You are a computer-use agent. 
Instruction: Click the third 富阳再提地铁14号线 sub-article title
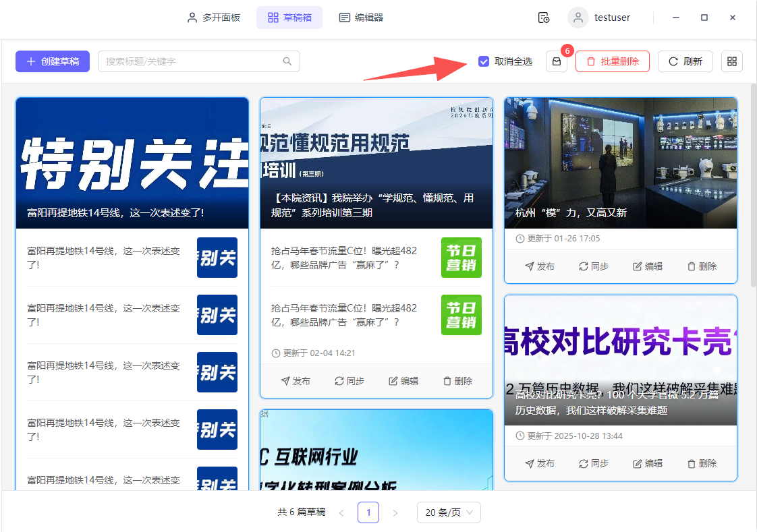coord(103,372)
